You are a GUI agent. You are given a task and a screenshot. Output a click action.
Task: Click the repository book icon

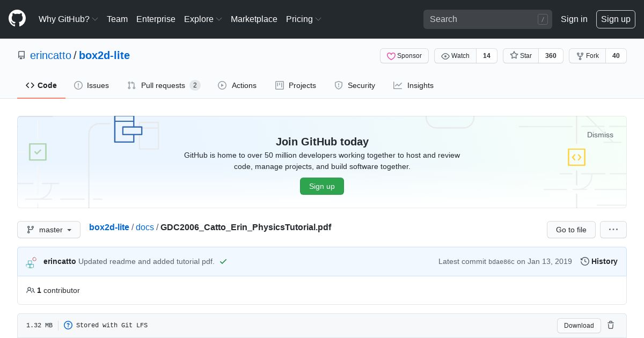21,55
